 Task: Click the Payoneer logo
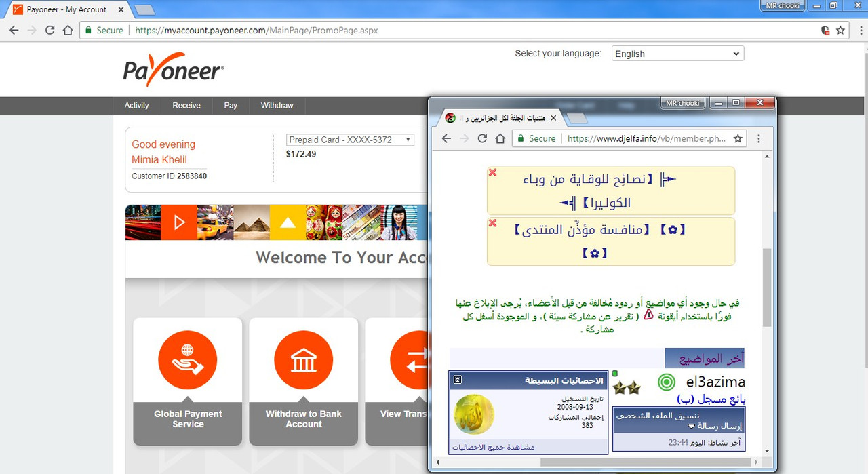[174, 70]
